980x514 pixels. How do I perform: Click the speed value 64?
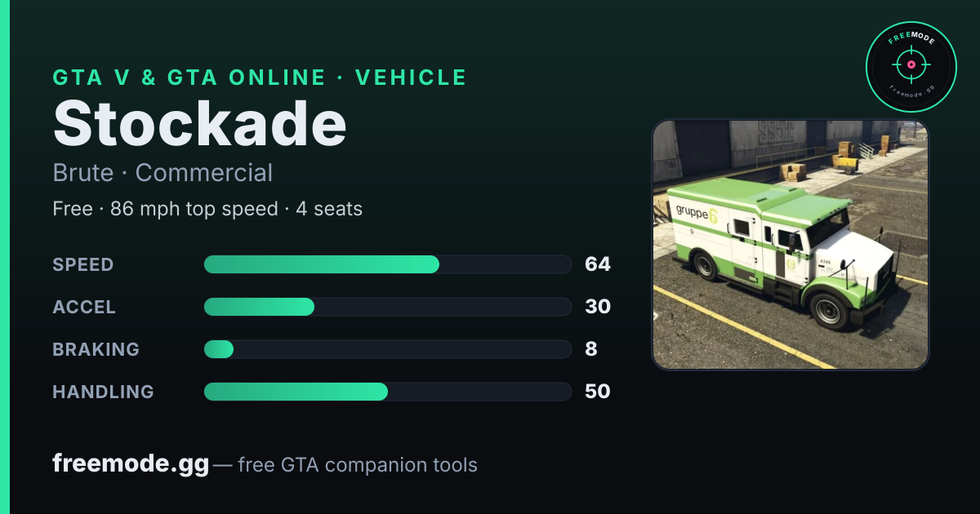598,264
